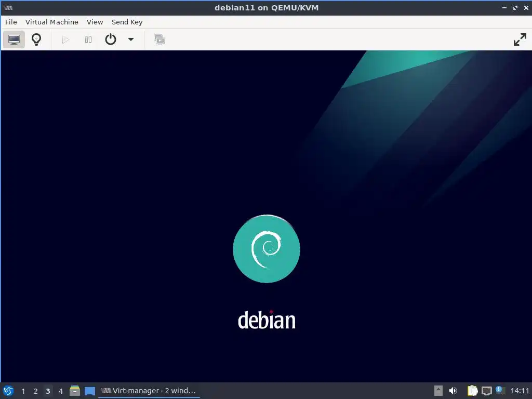Click the Run virtual machine play icon
Image resolution: width=532 pixels, height=399 pixels.
tap(66, 39)
